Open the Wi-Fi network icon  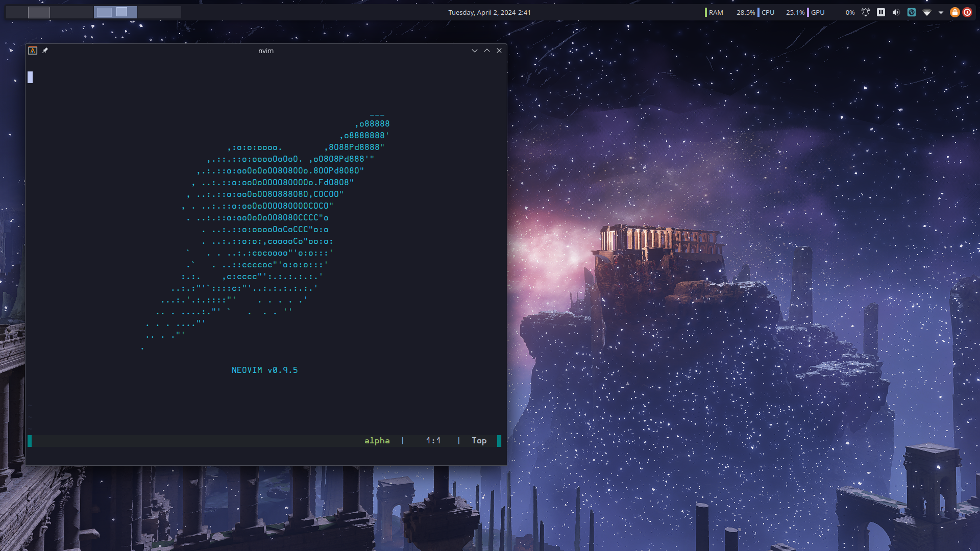(x=927, y=12)
